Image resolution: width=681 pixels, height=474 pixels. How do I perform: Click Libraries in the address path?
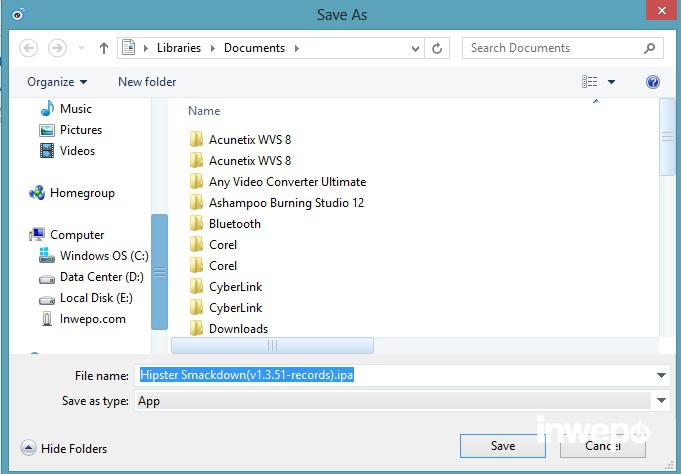coord(178,48)
